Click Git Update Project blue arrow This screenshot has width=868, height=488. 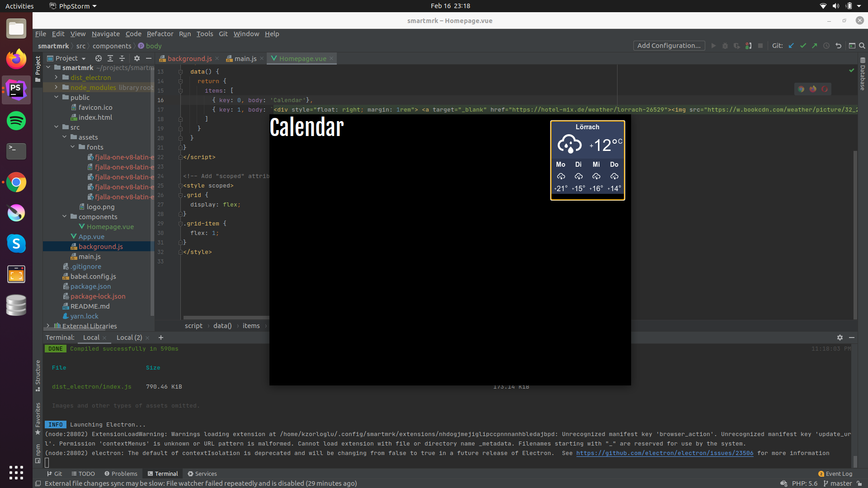[791, 46]
